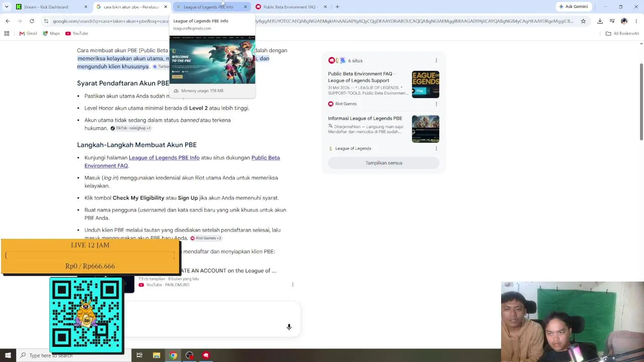
Task: Open a new browser tab
Action: tap(337, 7)
